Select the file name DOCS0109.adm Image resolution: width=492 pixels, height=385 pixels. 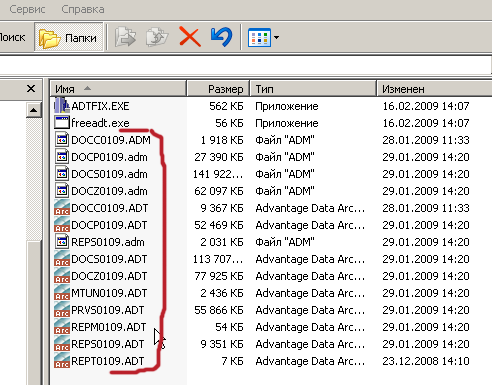coord(109,174)
